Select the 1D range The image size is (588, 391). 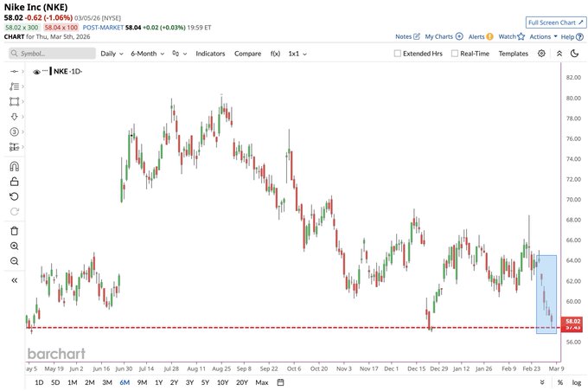(39, 382)
